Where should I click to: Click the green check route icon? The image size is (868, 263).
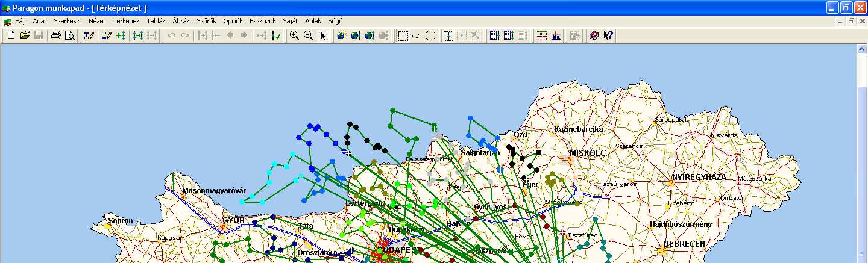(x=276, y=36)
